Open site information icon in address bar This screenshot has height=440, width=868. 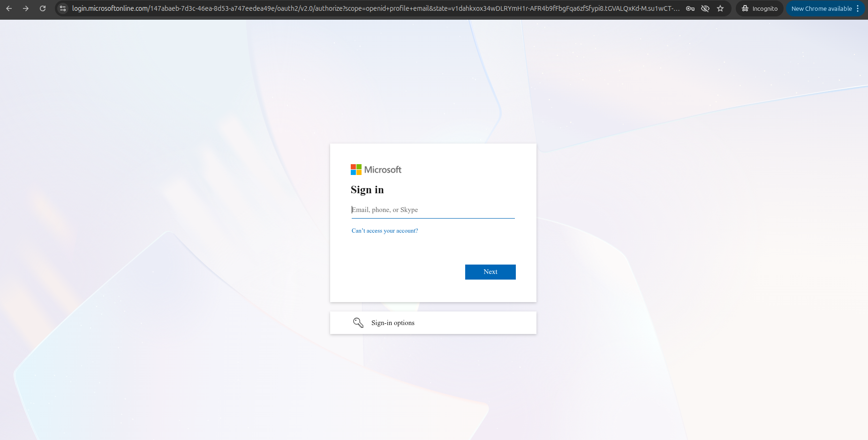(63, 8)
